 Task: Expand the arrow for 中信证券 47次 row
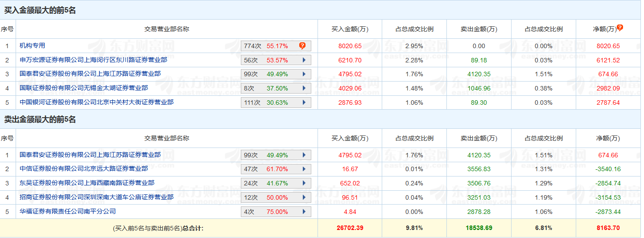[304, 169]
